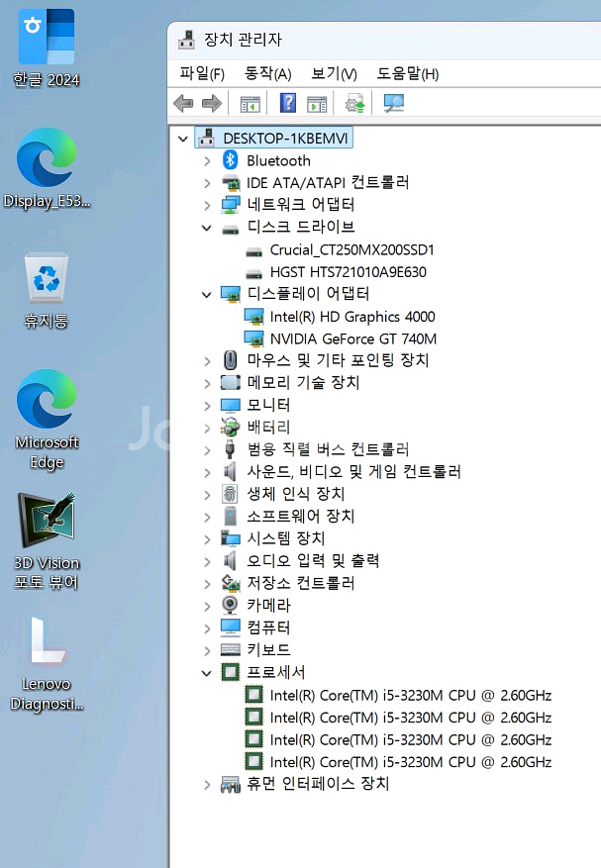
Task: Click the 저장소 컨트롤러 icon
Action: coord(231,583)
